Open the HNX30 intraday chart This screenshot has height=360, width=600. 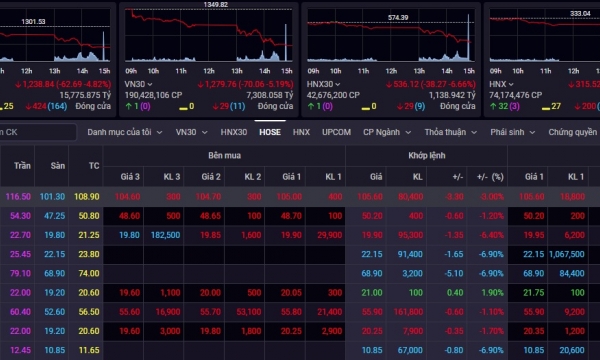coord(391,35)
